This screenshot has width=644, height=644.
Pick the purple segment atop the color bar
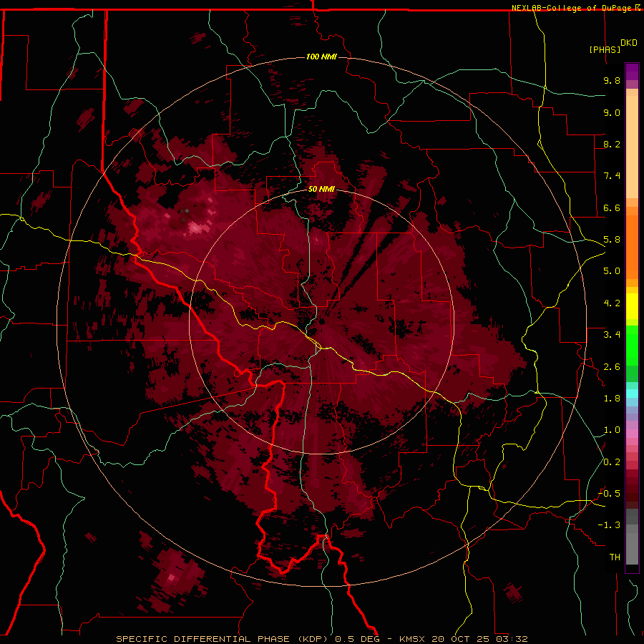click(632, 72)
